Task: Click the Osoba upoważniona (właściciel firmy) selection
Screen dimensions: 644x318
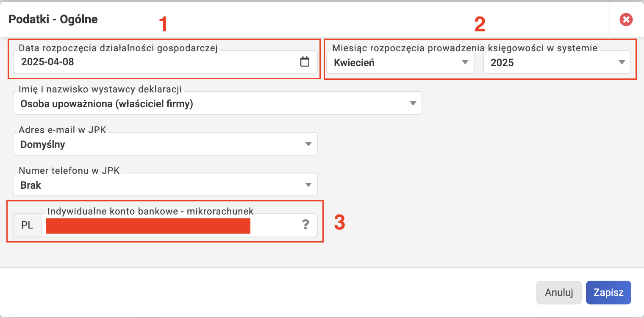Action: [x=107, y=104]
